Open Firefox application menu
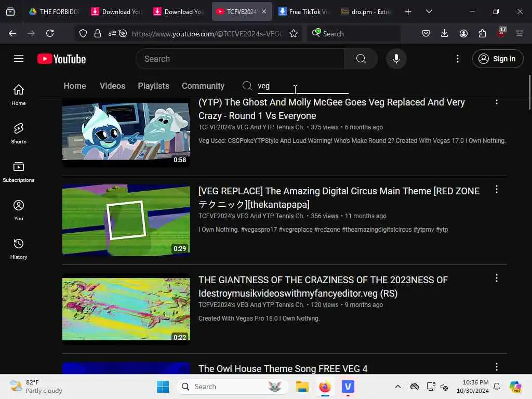The width and height of the screenshot is (532, 399). coord(520,33)
